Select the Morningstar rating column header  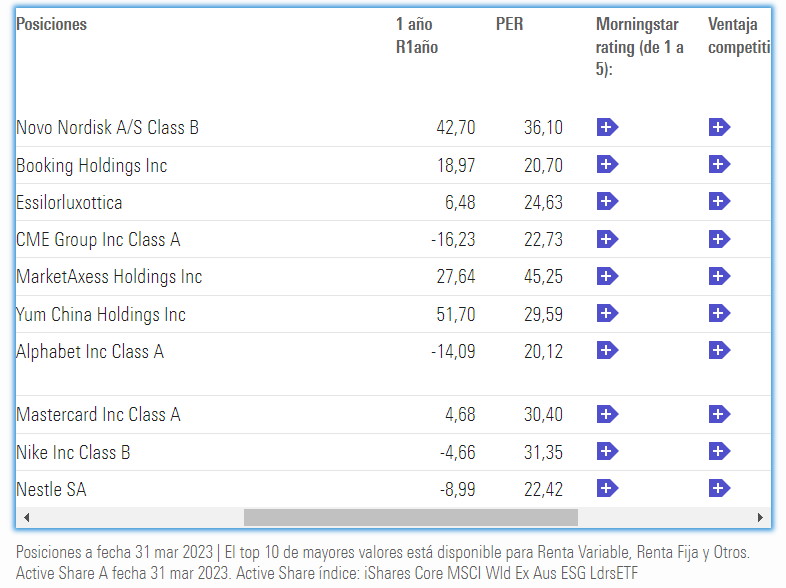[x=639, y=46]
